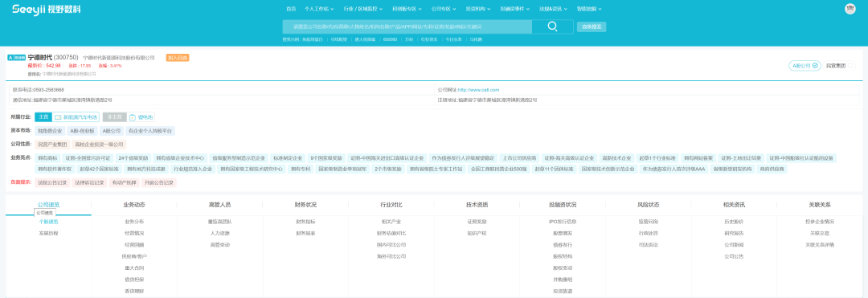Click the 全国工商联民营企业500强 tag
The width and height of the screenshot is (868, 298).
pyautogui.click(x=499, y=169)
